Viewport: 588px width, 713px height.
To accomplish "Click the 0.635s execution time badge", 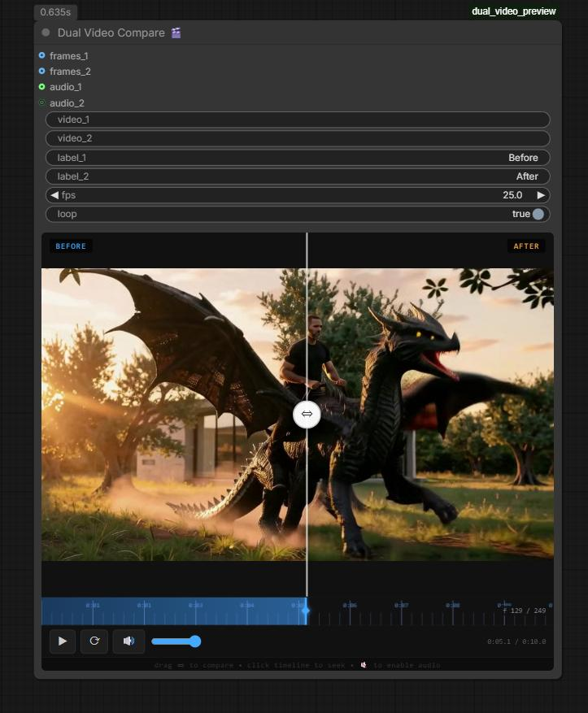I will coord(55,12).
